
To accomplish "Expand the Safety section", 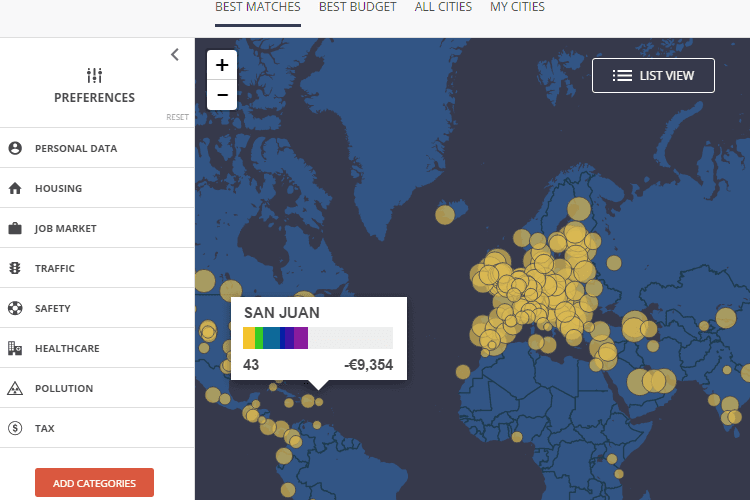I will pos(97,308).
